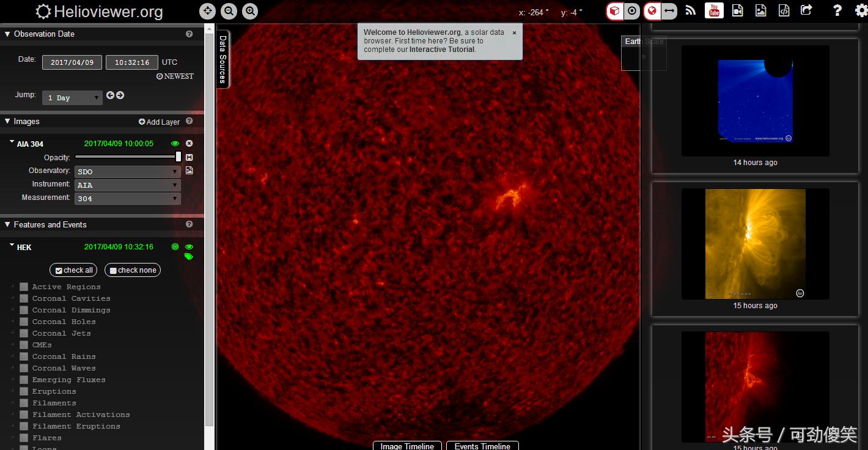The height and width of the screenshot is (450, 868).
Task: Open the settings gear
Action: pos(861,11)
